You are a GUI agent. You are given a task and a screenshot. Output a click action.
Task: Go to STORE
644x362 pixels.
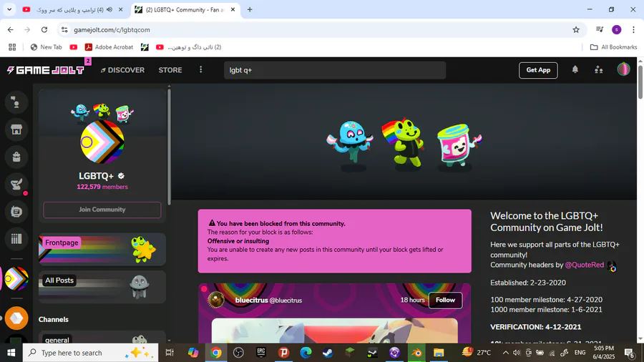click(170, 70)
